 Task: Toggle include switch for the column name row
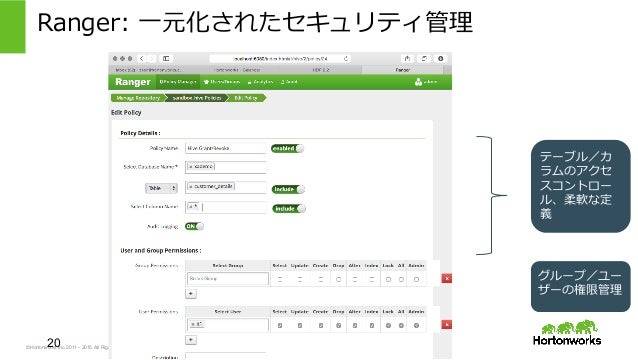pyautogui.click(x=289, y=209)
